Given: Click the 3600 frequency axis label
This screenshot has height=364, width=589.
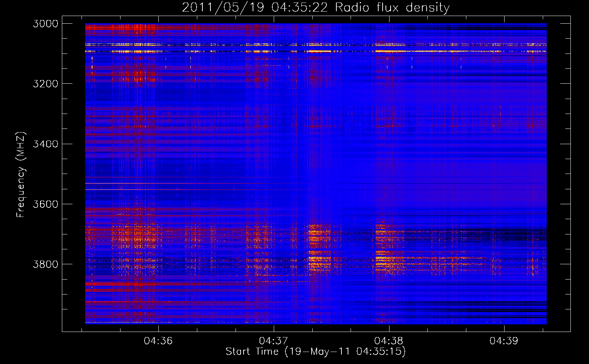Looking at the screenshot, I should [x=46, y=204].
